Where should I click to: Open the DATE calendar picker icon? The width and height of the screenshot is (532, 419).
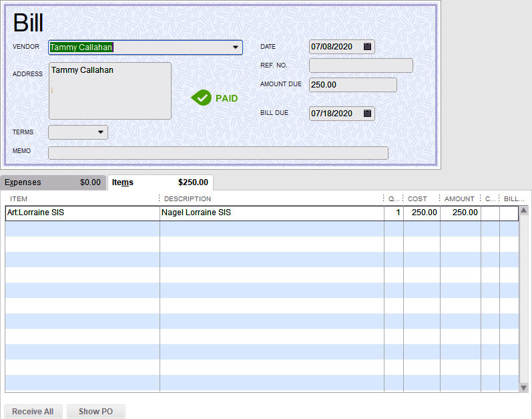(x=367, y=47)
